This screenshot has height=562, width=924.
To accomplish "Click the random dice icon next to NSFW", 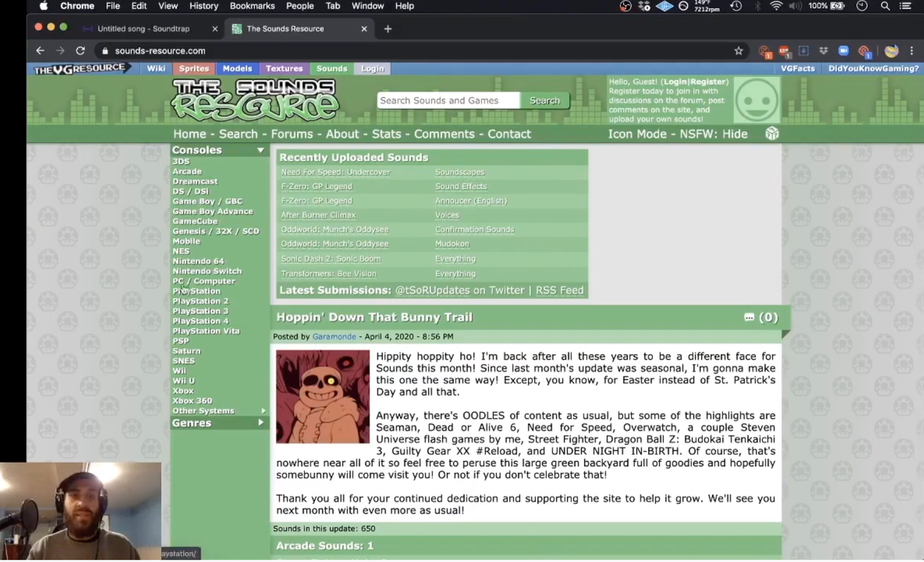I will (772, 134).
